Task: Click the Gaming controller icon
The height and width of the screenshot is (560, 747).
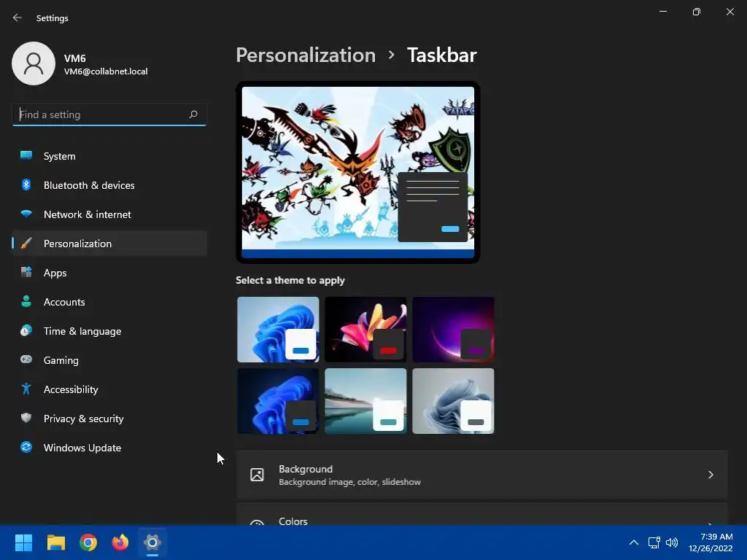Action: [26, 359]
